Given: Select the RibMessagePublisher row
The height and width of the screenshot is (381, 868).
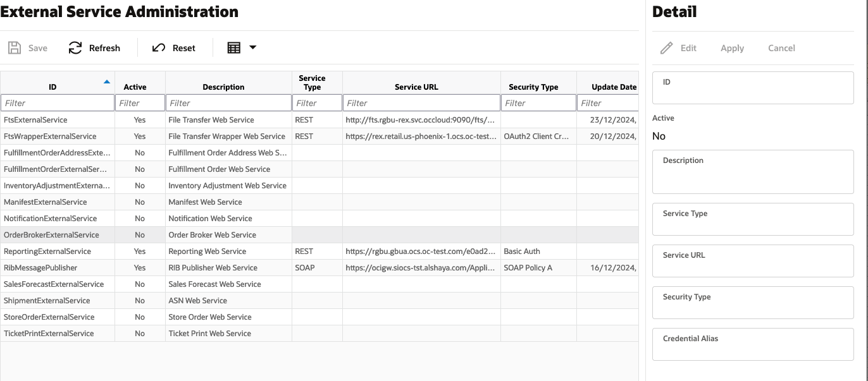Looking at the screenshot, I should 319,268.
